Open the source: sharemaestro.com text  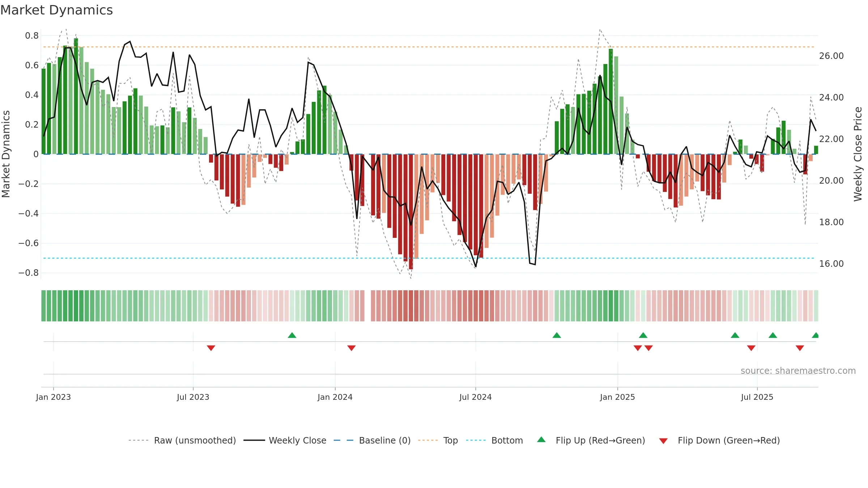point(798,371)
